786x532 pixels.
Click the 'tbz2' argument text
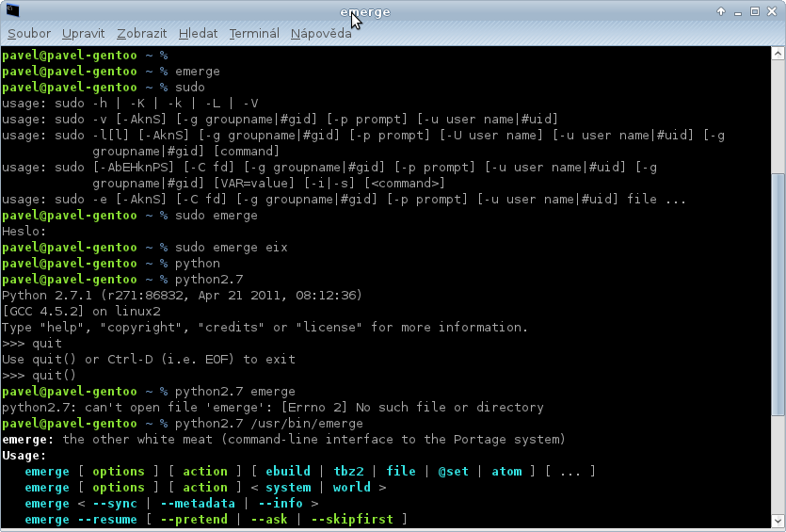click(x=348, y=472)
